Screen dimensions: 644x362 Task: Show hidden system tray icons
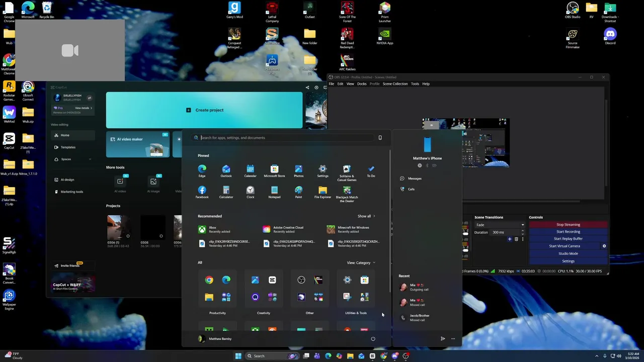(x=597, y=356)
